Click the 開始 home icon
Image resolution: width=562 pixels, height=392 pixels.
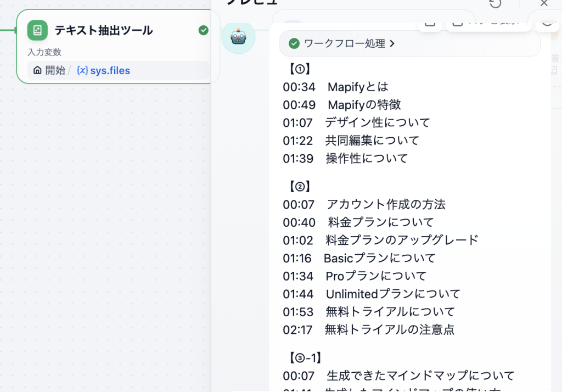37,70
